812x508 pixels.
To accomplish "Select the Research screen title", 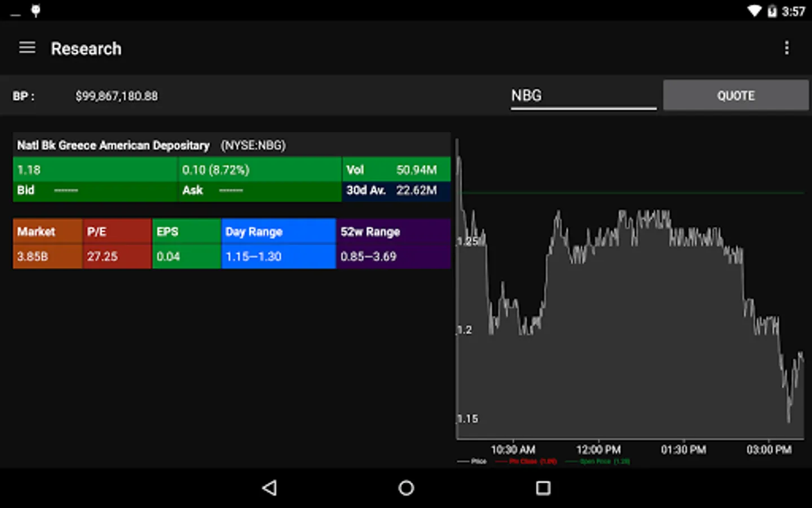I will click(x=86, y=49).
